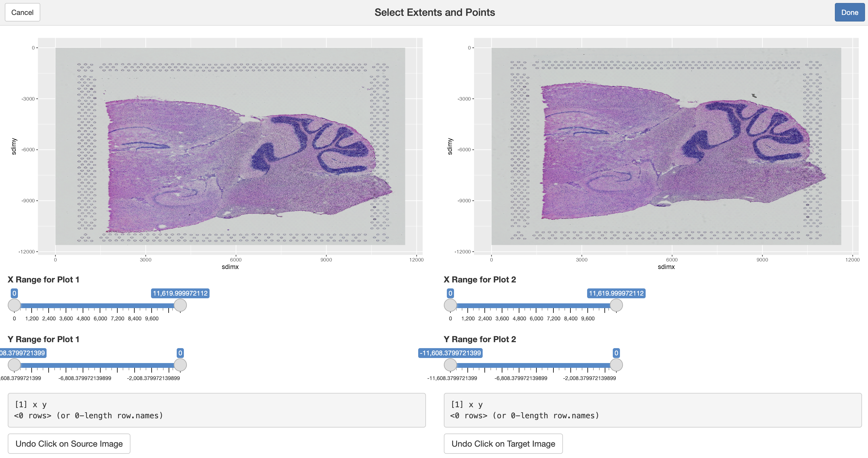
Task: Click the maximum handle of X Range Plot 2
Action: (616, 305)
